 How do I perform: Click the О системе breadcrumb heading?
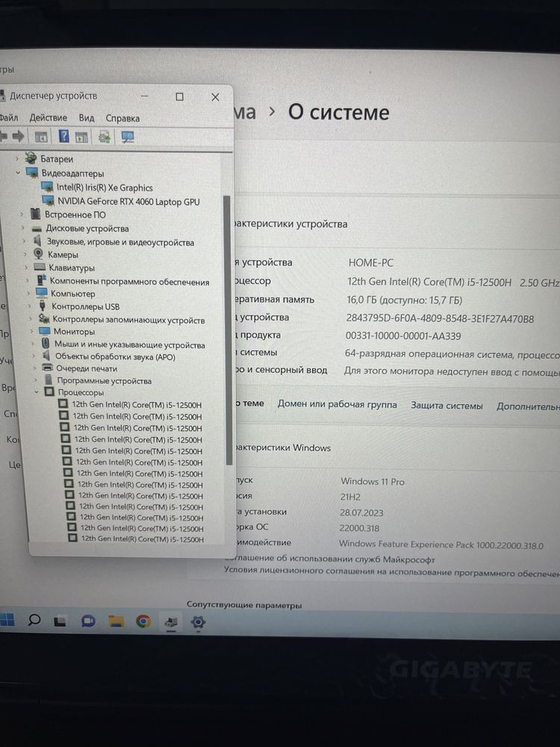pyautogui.click(x=338, y=113)
